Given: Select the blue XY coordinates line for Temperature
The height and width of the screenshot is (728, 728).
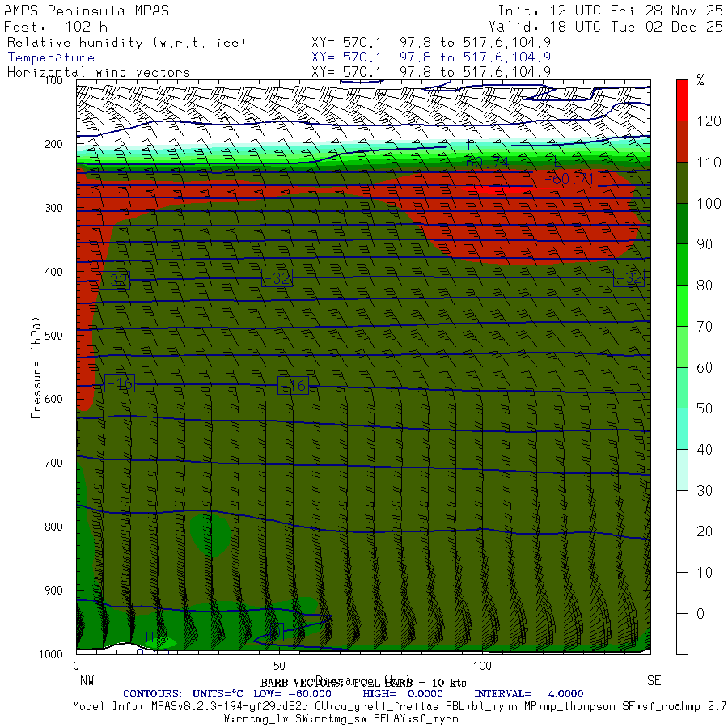Looking at the screenshot, I should (431, 57).
